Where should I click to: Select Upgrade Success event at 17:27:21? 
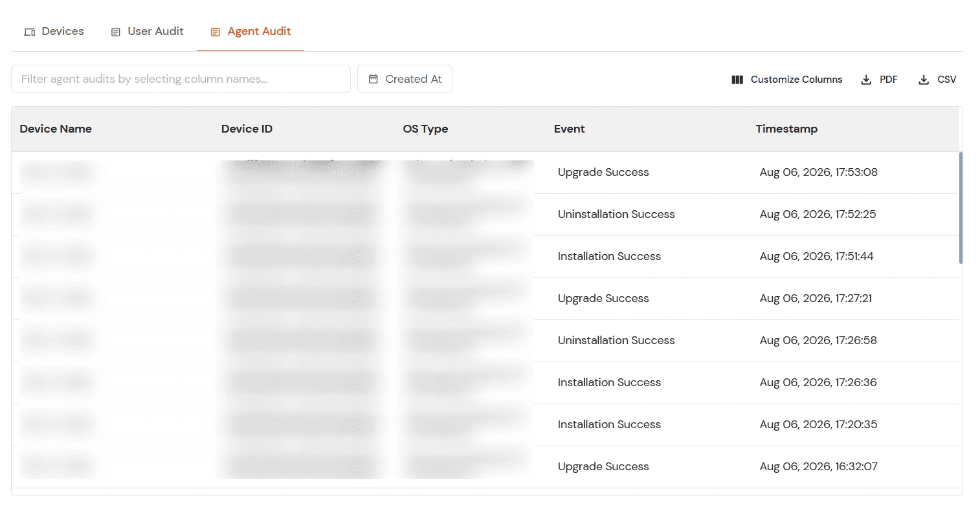point(603,298)
